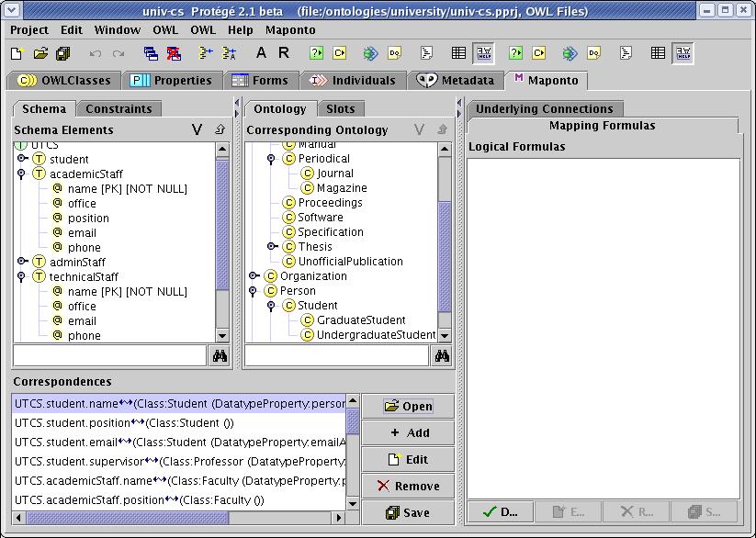The image size is (756, 538).
Task: Collapse the academicStaff table node
Action: [x=21, y=174]
